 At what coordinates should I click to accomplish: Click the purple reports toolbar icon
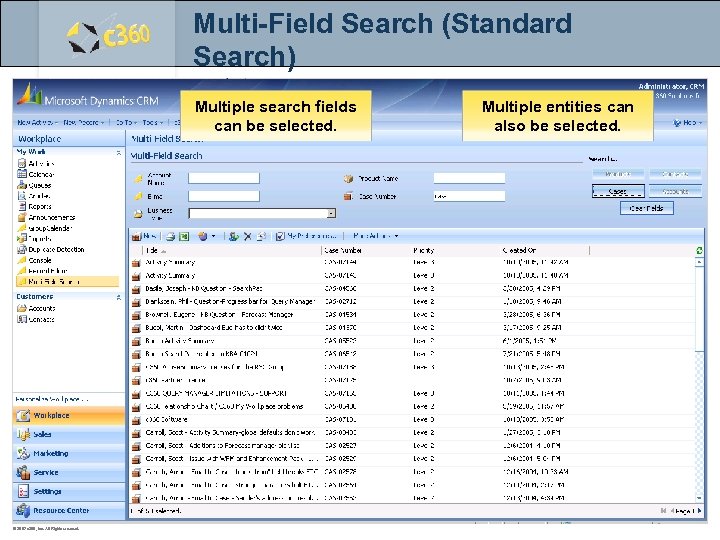[x=202, y=236]
